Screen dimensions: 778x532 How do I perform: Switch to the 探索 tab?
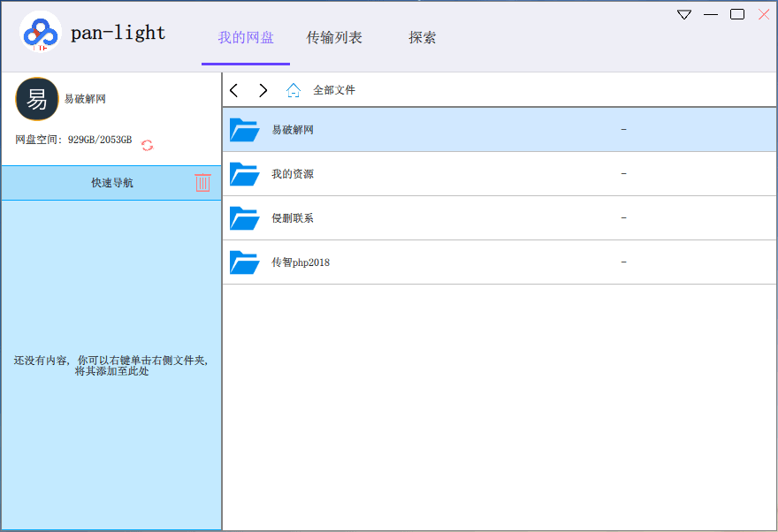click(x=422, y=38)
